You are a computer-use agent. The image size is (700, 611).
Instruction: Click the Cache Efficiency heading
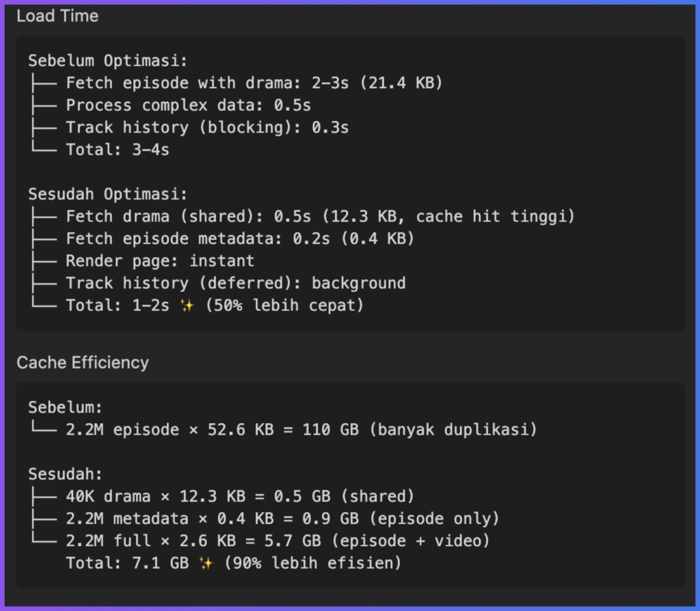click(x=82, y=362)
